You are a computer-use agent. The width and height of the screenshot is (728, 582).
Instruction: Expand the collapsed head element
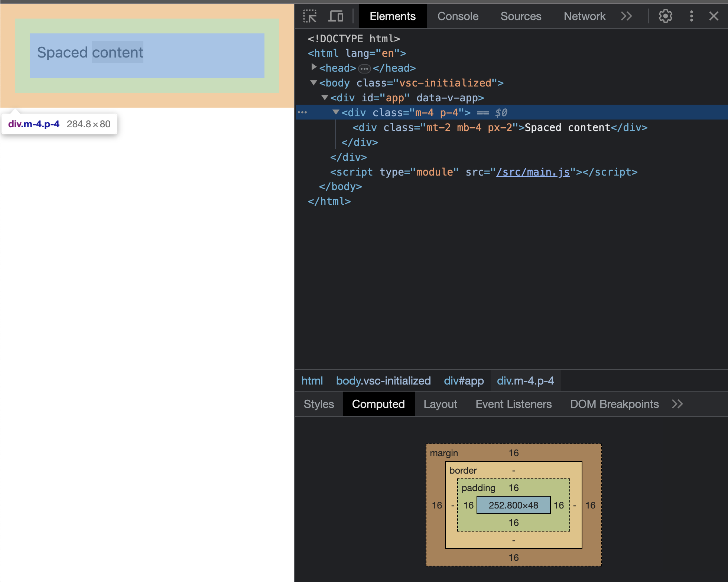pos(314,67)
